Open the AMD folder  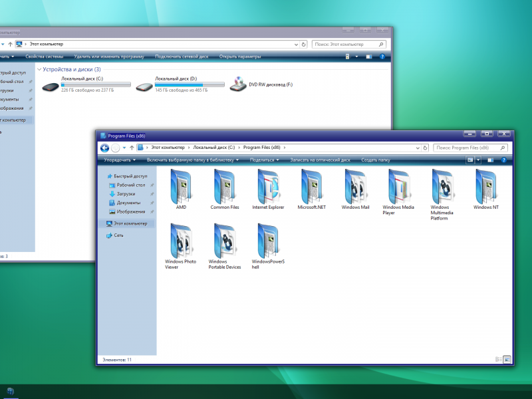coord(181,188)
